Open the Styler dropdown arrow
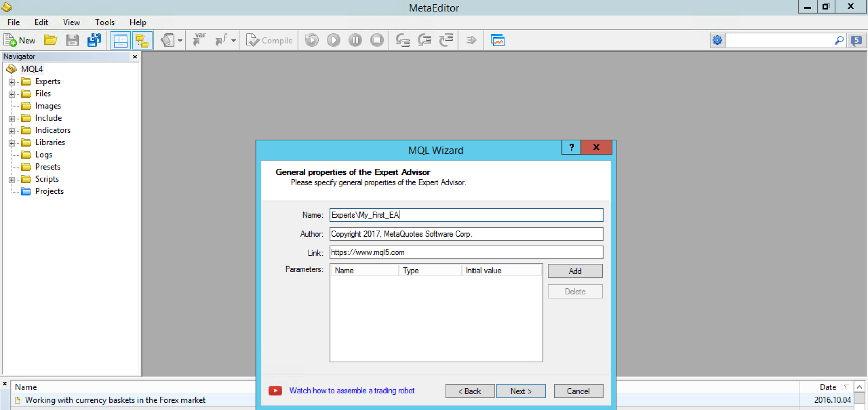This screenshot has width=868, height=410. click(180, 40)
